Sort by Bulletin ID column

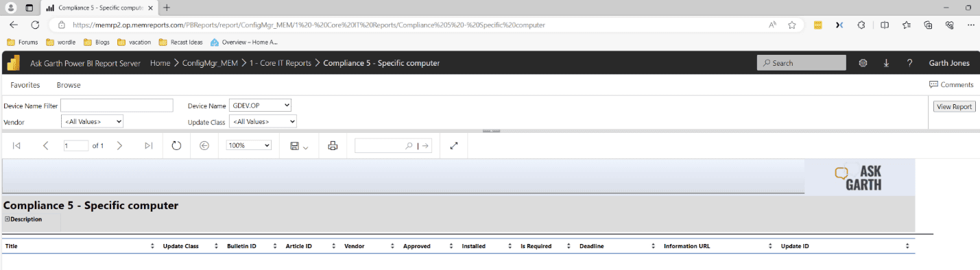(x=274, y=246)
